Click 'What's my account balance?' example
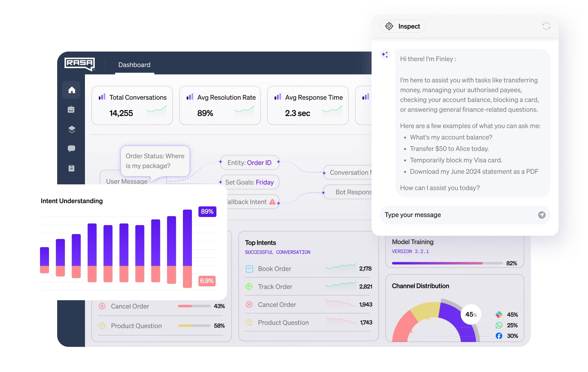 click(x=451, y=137)
